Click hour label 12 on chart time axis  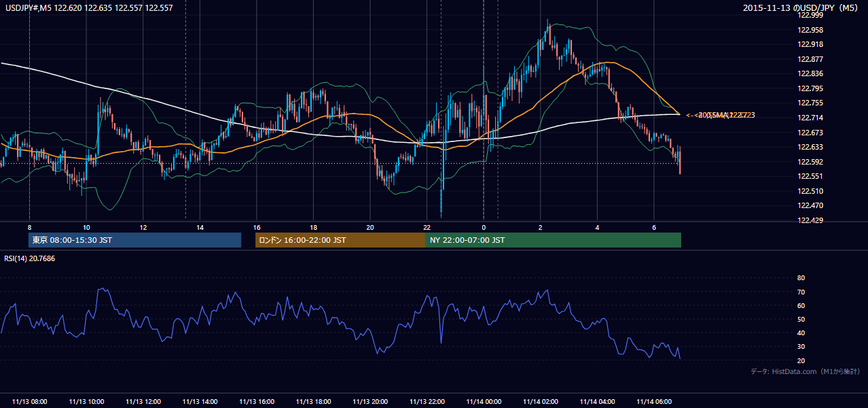tap(143, 227)
